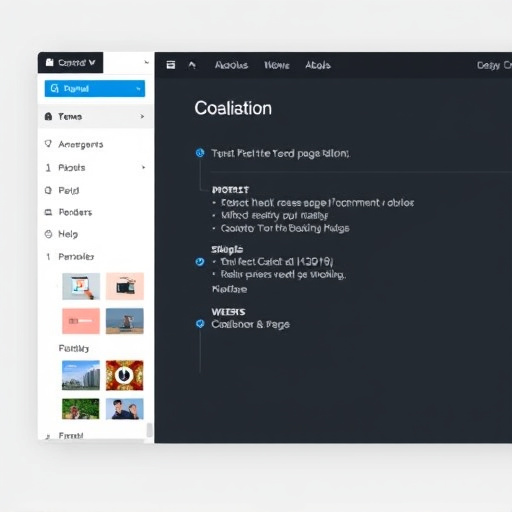
Task: Click the Coaliation page heading
Action: [x=233, y=108]
